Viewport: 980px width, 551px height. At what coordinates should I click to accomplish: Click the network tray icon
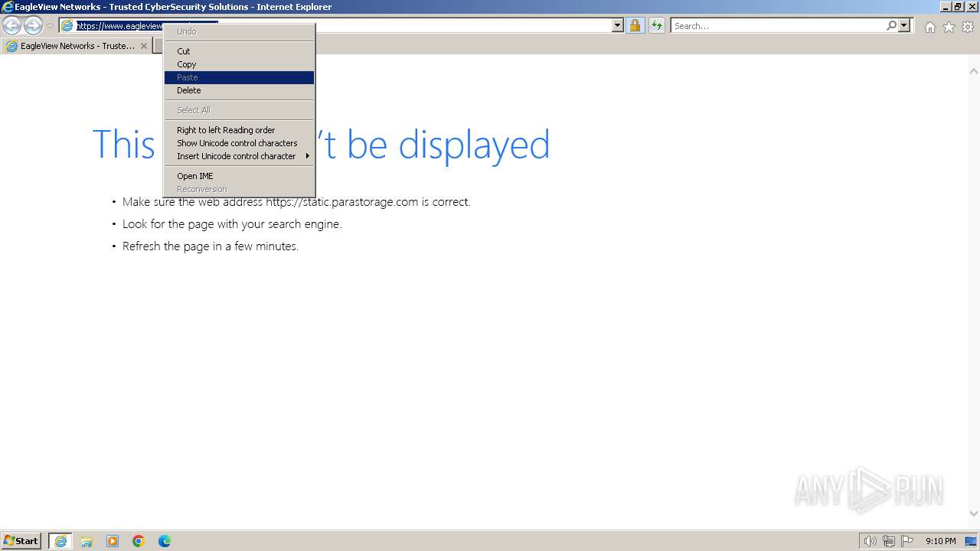pyautogui.click(x=889, y=541)
